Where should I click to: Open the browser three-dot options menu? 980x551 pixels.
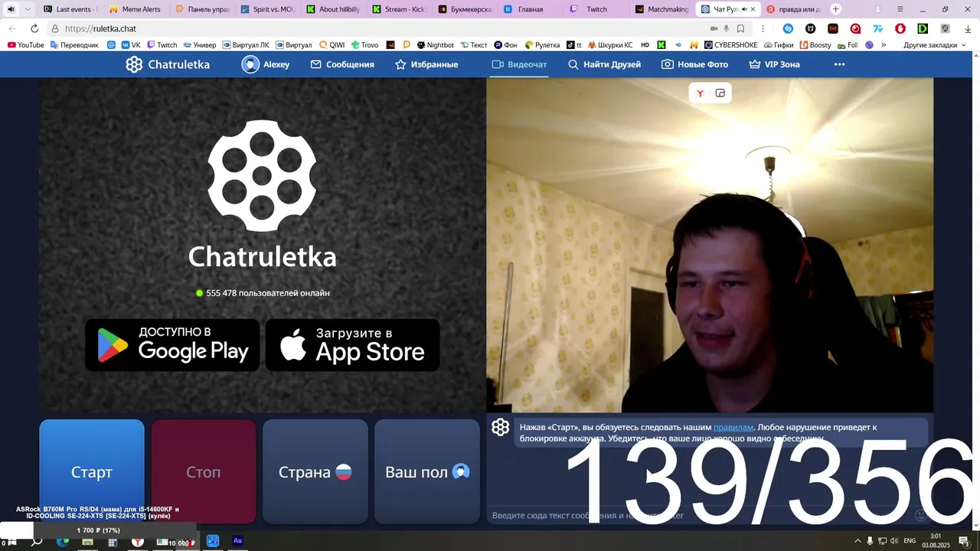pyautogui.click(x=763, y=28)
